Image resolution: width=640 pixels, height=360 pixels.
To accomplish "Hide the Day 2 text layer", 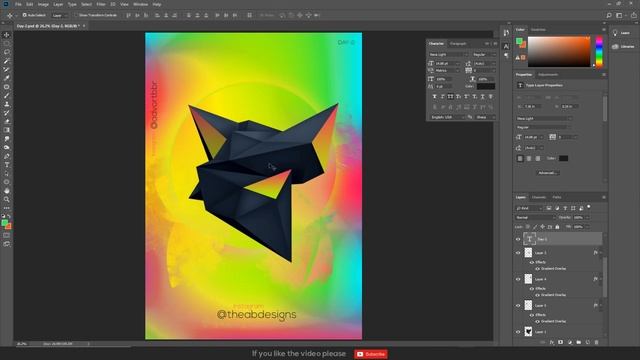I will click(x=518, y=239).
